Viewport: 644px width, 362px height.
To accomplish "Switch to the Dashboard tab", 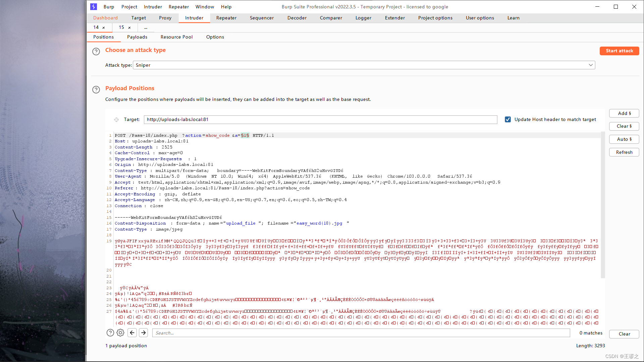I will (105, 18).
